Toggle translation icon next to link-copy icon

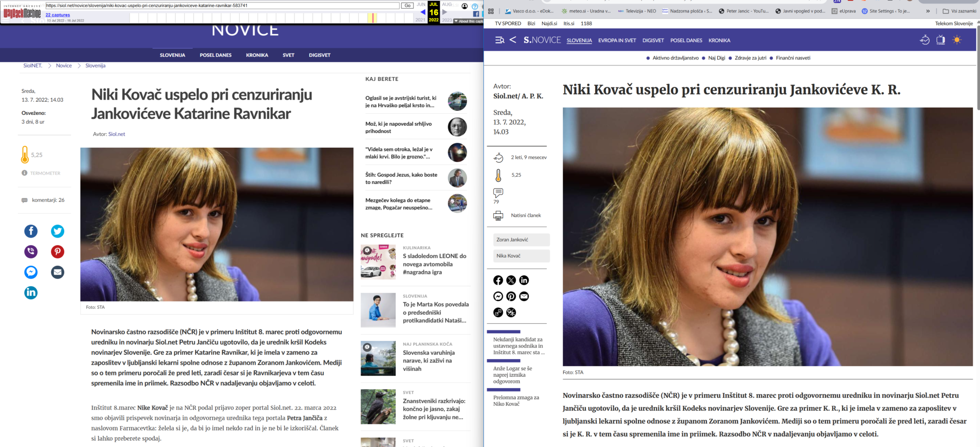511,313
